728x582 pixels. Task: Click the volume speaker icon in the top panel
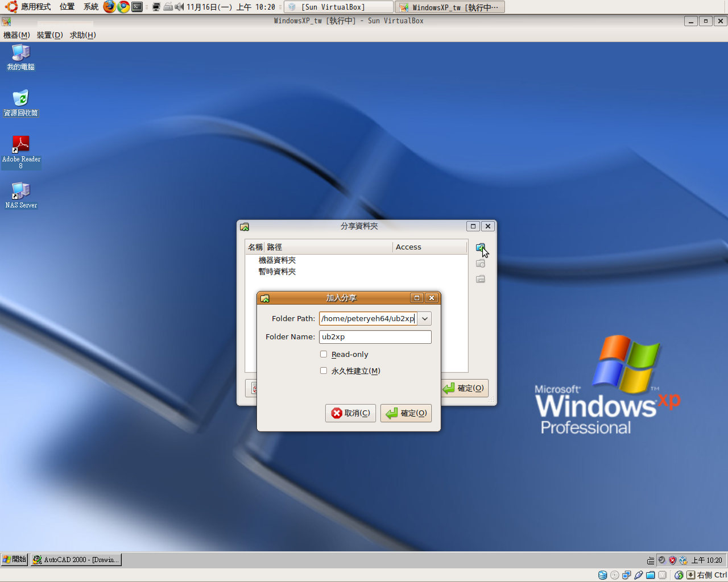coord(179,7)
